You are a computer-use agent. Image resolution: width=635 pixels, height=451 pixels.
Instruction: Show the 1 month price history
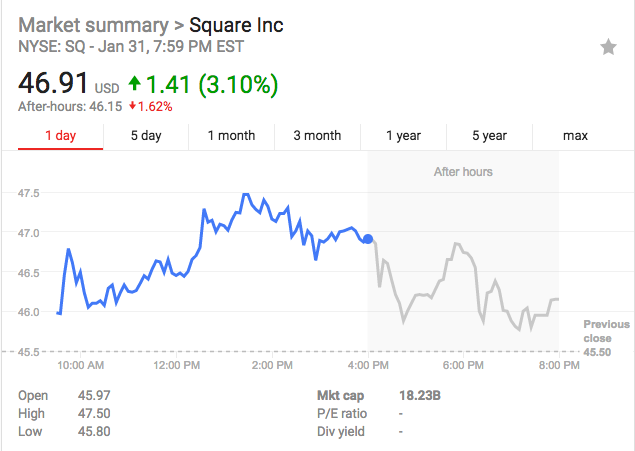pyautogui.click(x=231, y=136)
